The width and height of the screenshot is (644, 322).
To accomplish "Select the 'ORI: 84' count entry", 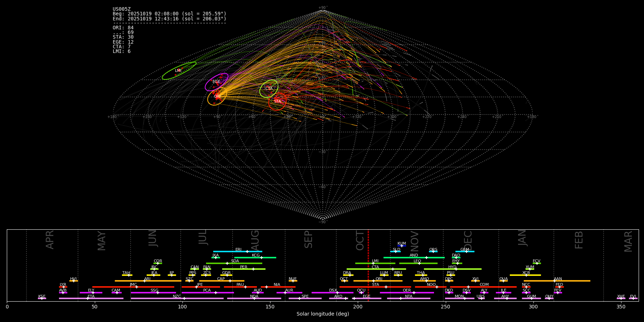I will click(123, 28).
